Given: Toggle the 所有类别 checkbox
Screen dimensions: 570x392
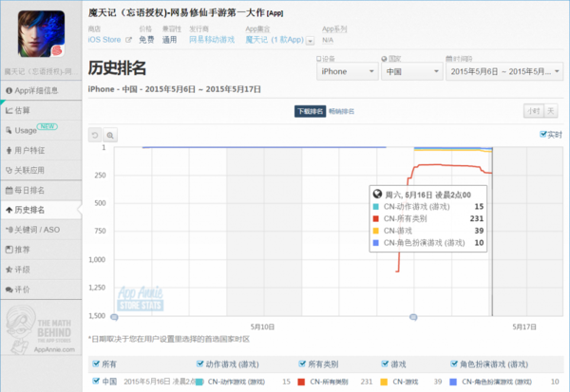Looking at the screenshot, I should pos(302,364).
